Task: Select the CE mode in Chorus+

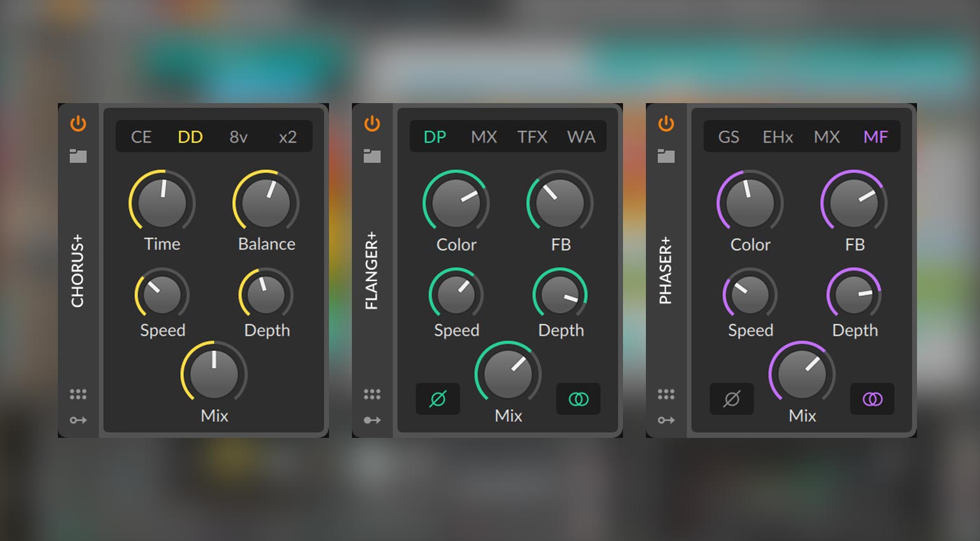Action: click(141, 137)
